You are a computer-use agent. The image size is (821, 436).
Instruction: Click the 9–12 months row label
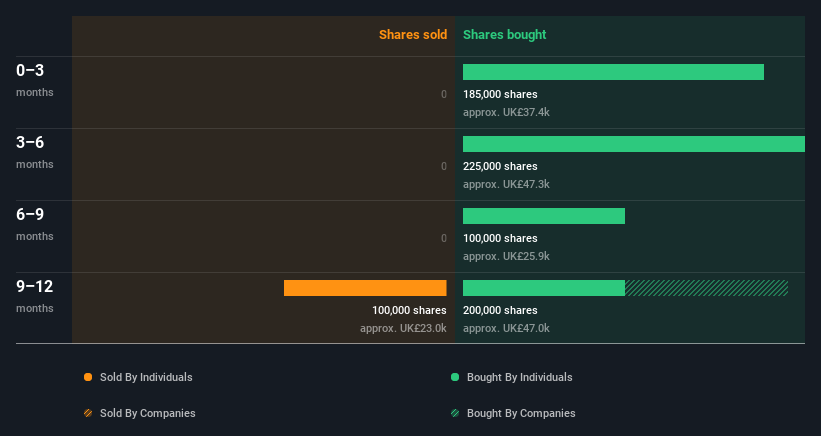coord(35,296)
